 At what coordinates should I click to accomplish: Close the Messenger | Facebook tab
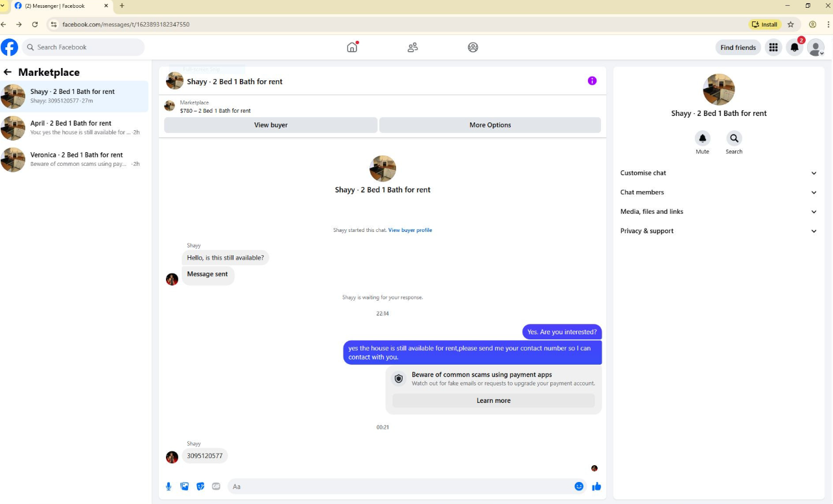[x=106, y=6]
